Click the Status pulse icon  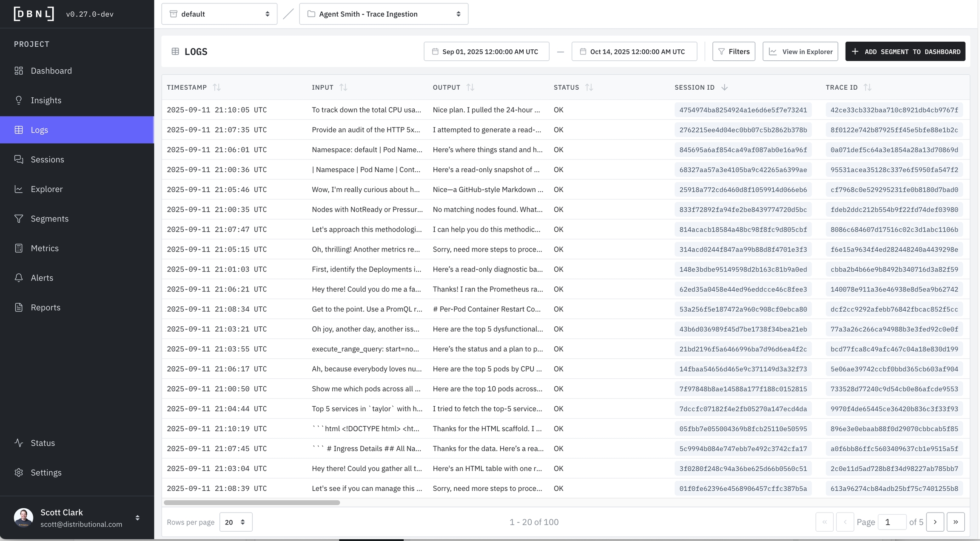pyautogui.click(x=19, y=443)
